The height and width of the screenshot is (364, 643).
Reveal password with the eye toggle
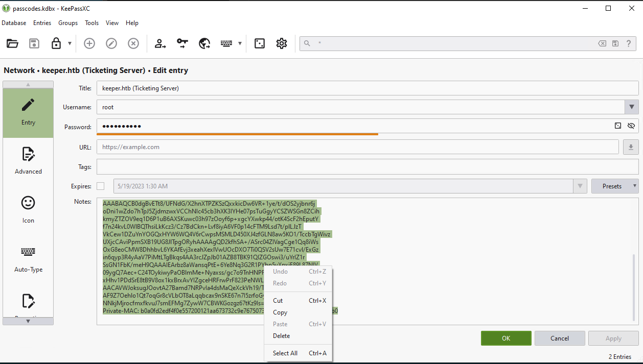point(631,126)
